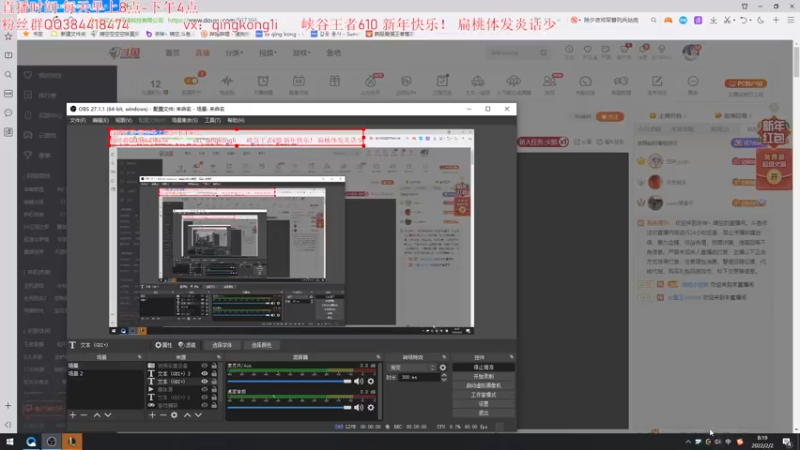The image size is (800, 450).
Task: Click the heart icon in browser left sidebar
Action: [28, 75]
